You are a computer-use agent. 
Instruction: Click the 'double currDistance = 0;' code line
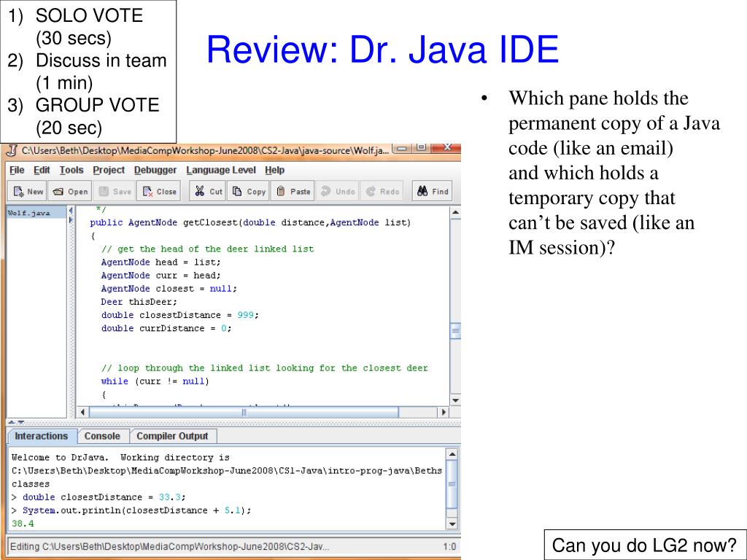166,329
